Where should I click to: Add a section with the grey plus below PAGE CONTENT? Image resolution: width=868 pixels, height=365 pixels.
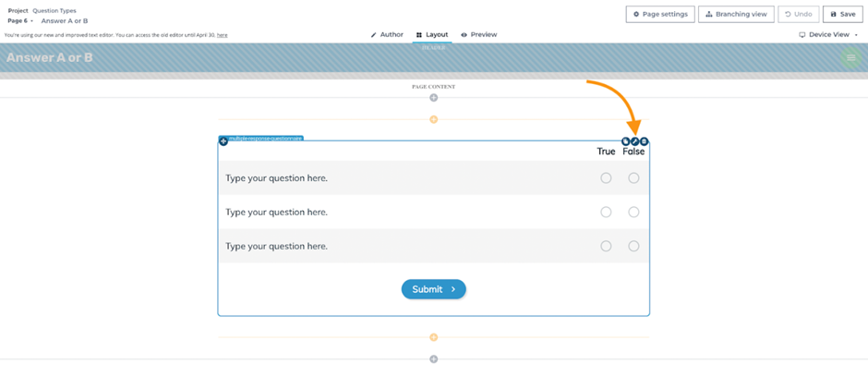[433, 98]
